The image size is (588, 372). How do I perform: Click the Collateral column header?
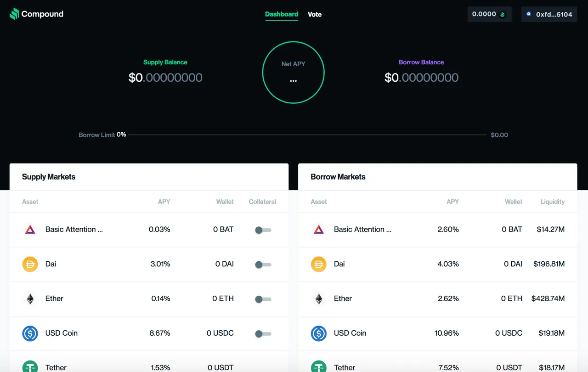pyautogui.click(x=262, y=202)
